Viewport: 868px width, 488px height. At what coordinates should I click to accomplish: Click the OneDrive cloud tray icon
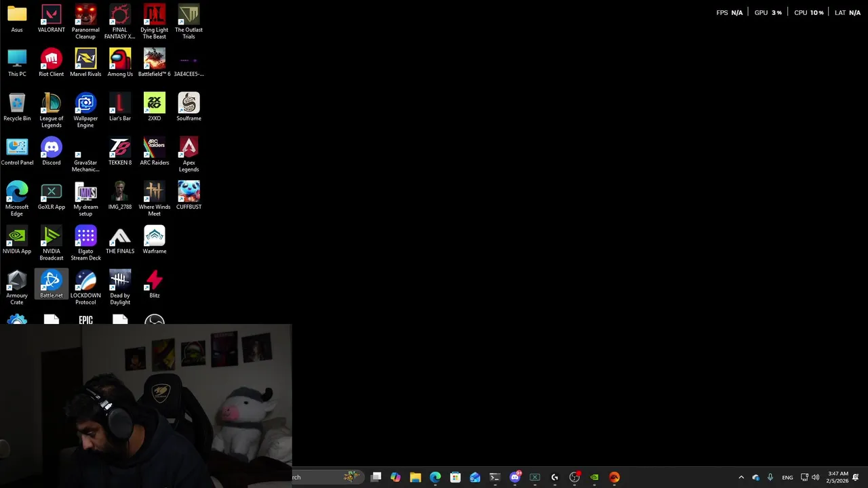pyautogui.click(x=755, y=477)
